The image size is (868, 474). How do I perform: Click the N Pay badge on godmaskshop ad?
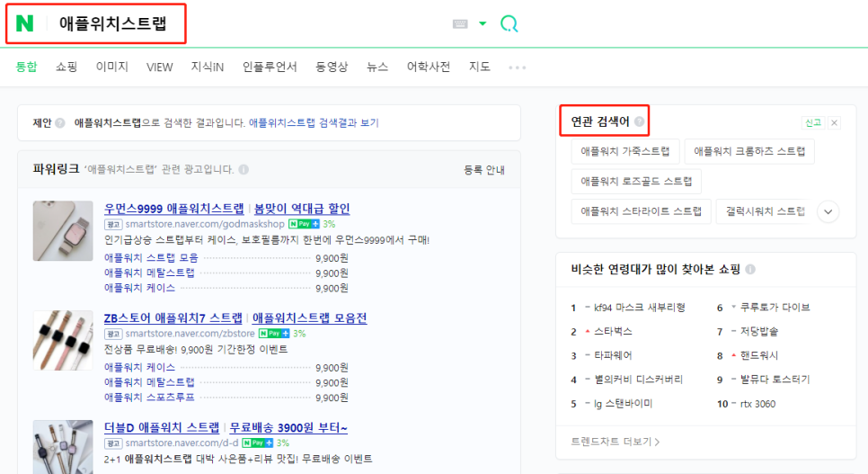tap(304, 224)
